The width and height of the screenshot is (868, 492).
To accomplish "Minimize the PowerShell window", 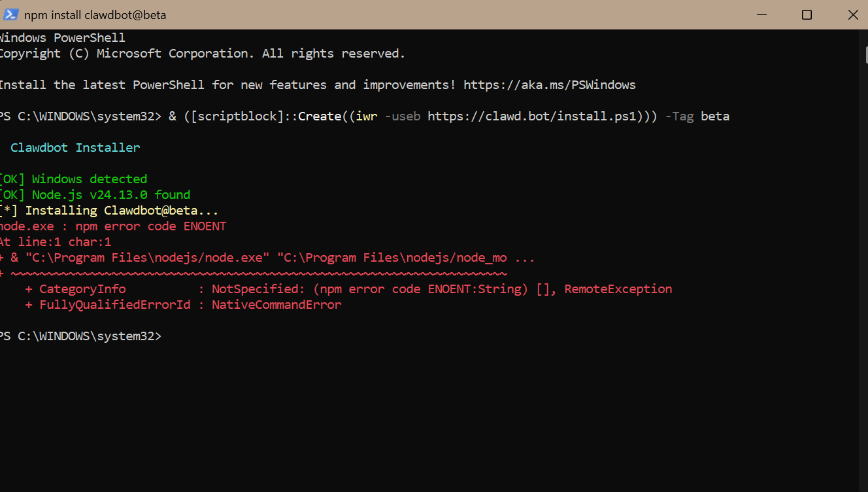I will (761, 14).
